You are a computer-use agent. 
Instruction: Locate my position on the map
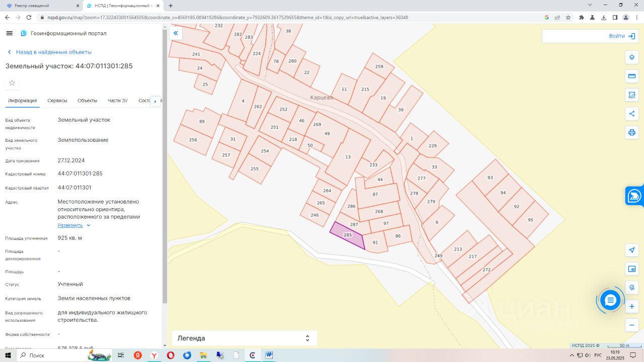632,250
